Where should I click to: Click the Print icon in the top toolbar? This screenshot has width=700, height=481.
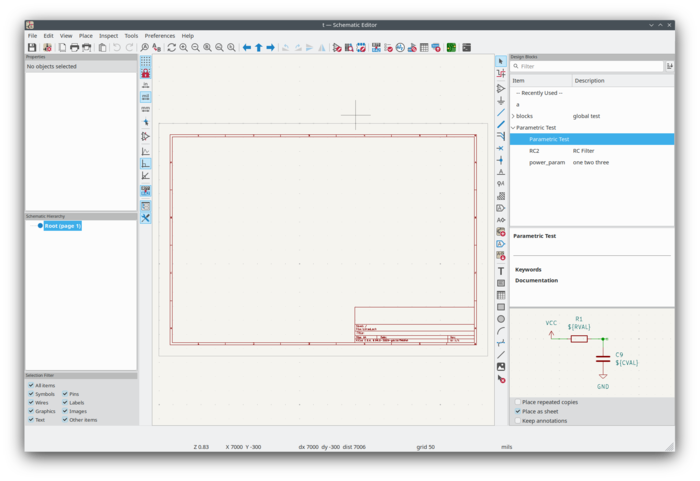click(74, 47)
